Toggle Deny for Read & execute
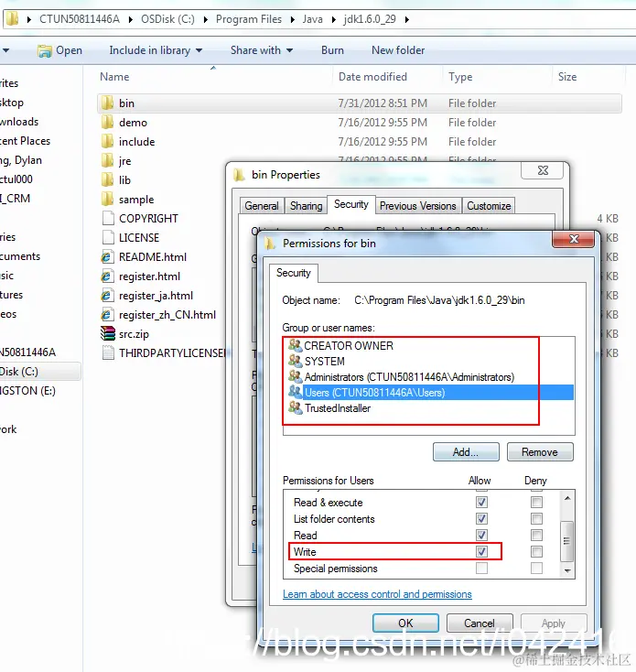636x672 pixels. [x=536, y=502]
